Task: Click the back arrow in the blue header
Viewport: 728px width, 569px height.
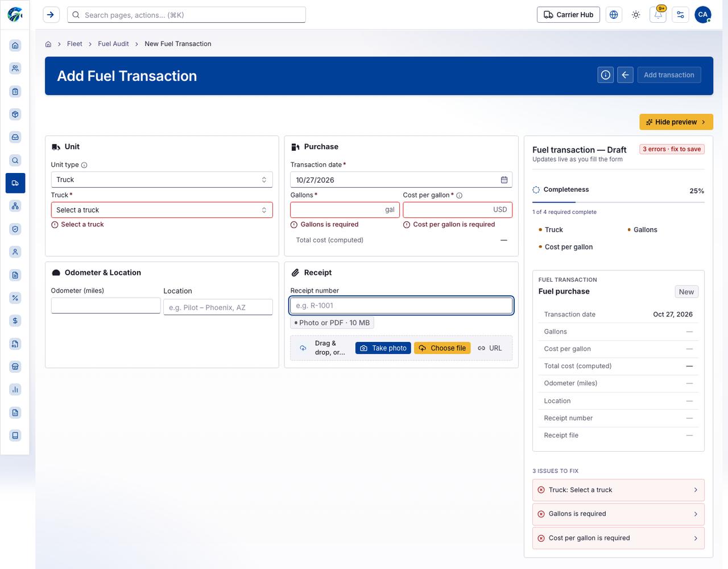Action: [x=625, y=75]
